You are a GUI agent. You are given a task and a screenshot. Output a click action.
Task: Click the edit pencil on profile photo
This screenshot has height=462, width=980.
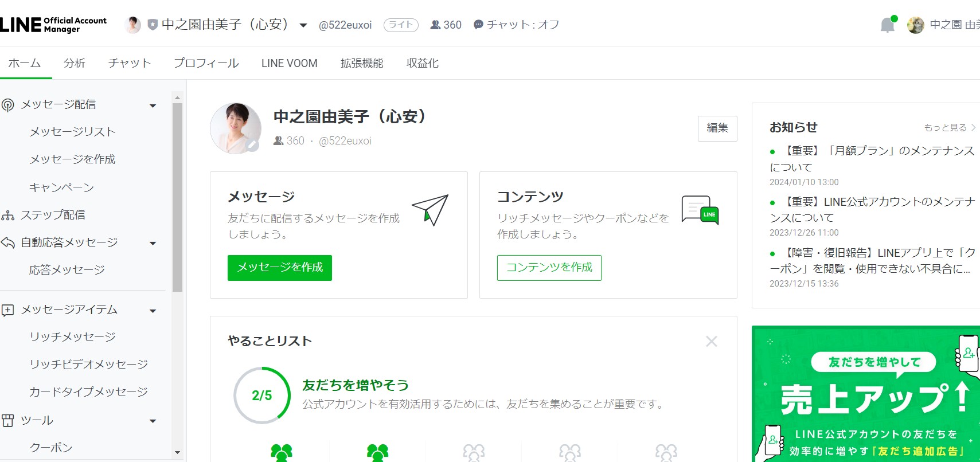[252, 146]
